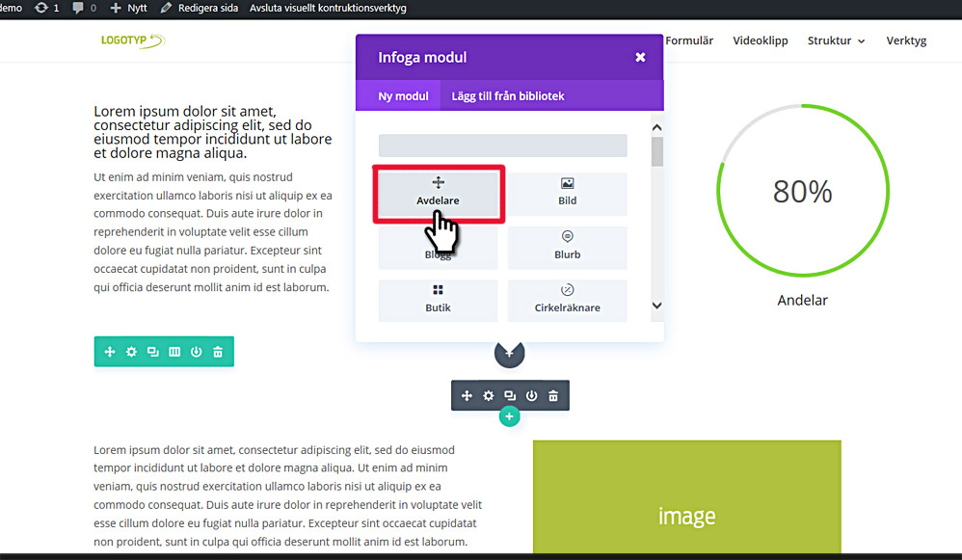Screen dimensions: 962x560
Task: Click the updates icon in admin bar
Action: point(47,8)
